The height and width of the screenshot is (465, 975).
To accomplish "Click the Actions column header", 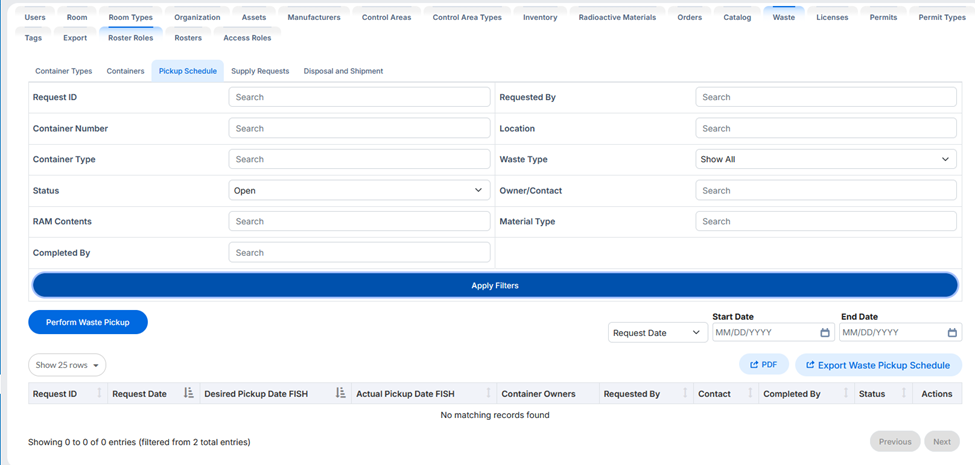I will tap(936, 394).
